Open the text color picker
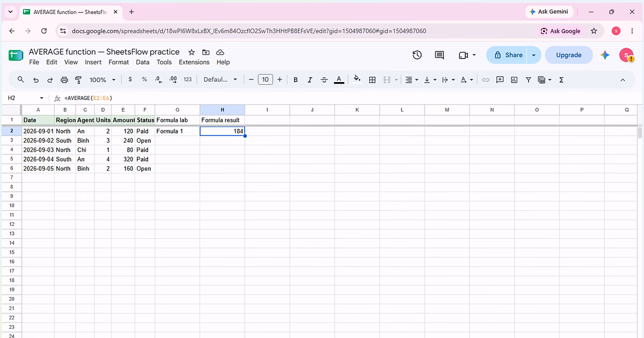The height and width of the screenshot is (338, 644). [339, 79]
